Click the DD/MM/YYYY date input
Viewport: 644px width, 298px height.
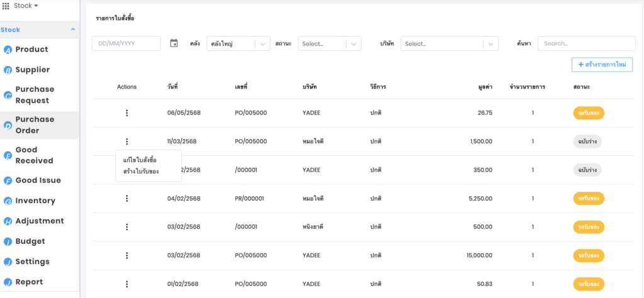pos(126,44)
